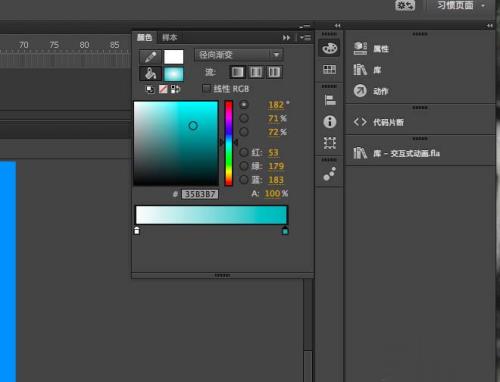Click the white stroke color swatch
The image size is (500, 382).
[x=174, y=57]
